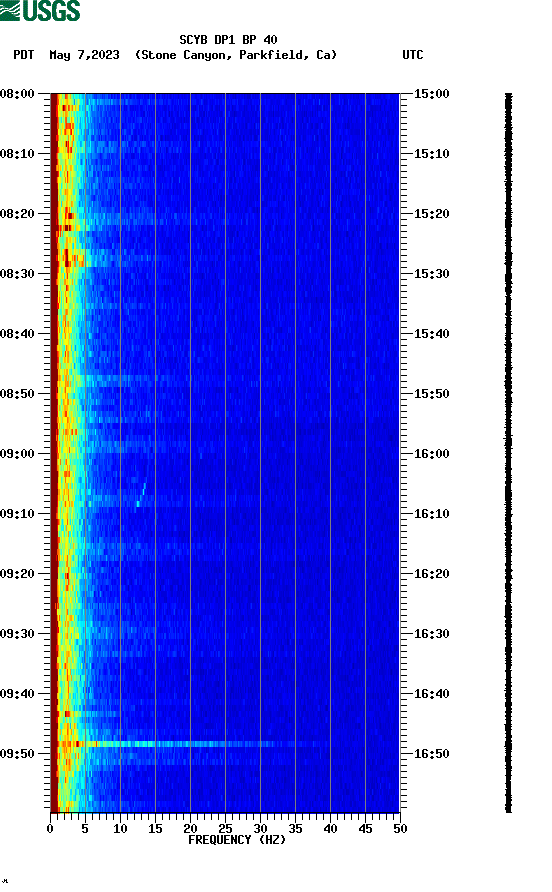The image size is (552, 892).
Task: Click the 09:20 PDT time label
Action: [17, 574]
